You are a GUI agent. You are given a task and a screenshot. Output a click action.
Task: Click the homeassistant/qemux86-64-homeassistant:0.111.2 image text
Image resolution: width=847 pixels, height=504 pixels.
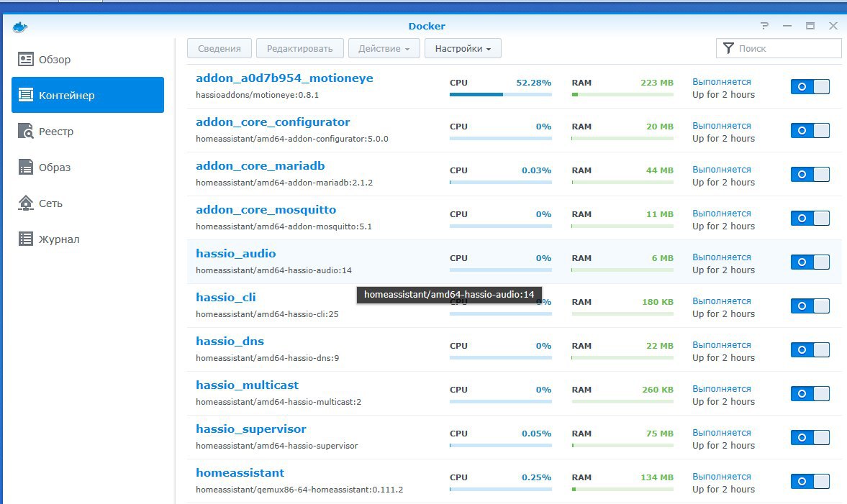[x=299, y=490]
